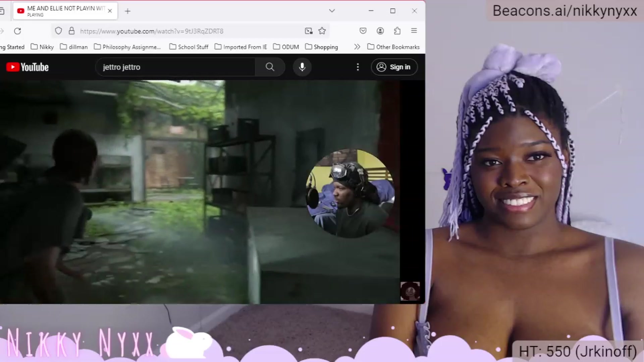Open the Firefox hamburger application menu

[414, 31]
